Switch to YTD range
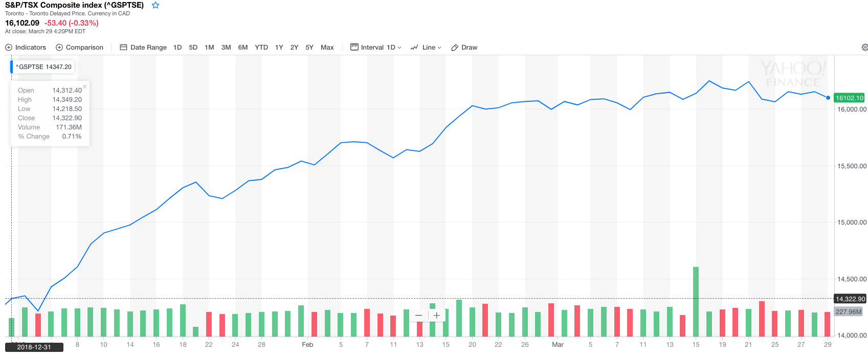Viewport: 868px width, 356px height. [x=261, y=48]
